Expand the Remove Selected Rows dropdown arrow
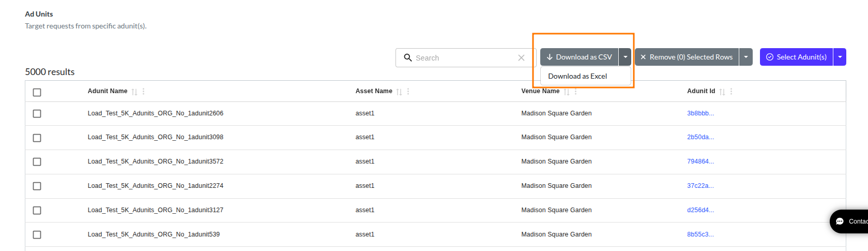The height and width of the screenshot is (251, 868). pos(746,57)
